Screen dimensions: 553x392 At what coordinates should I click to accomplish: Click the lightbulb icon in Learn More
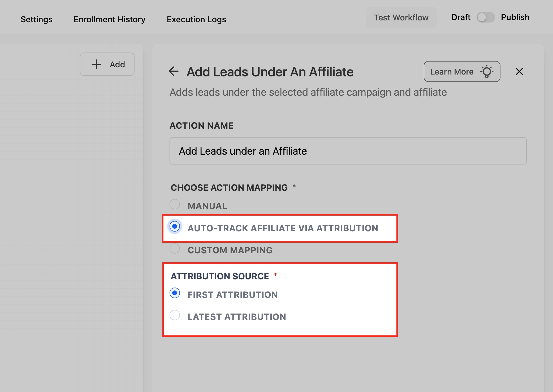tap(487, 72)
